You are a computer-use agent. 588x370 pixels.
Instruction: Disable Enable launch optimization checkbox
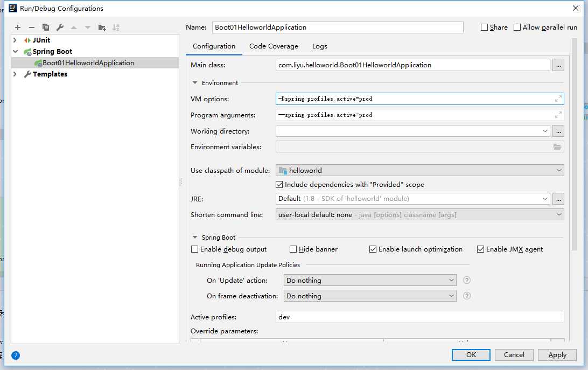373,249
